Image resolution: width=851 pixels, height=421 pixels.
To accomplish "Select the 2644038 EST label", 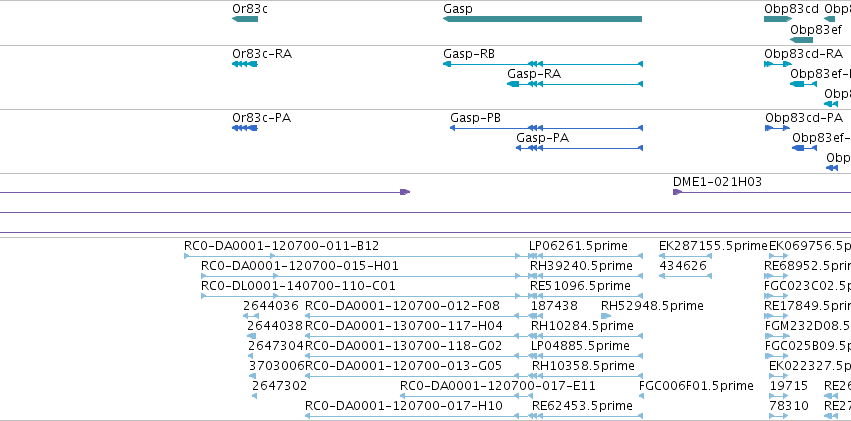I will pyautogui.click(x=275, y=326).
